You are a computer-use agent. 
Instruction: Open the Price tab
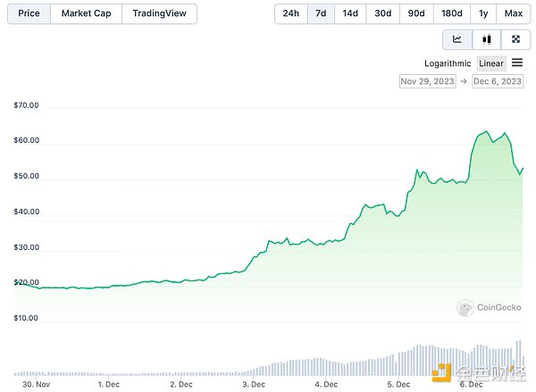pos(29,13)
